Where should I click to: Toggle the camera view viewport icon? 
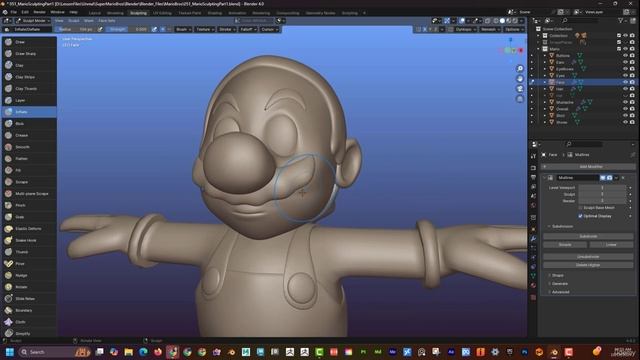(520, 89)
